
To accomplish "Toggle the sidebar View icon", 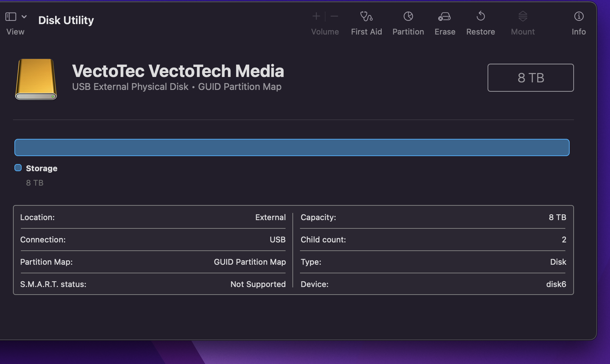I will click(11, 17).
